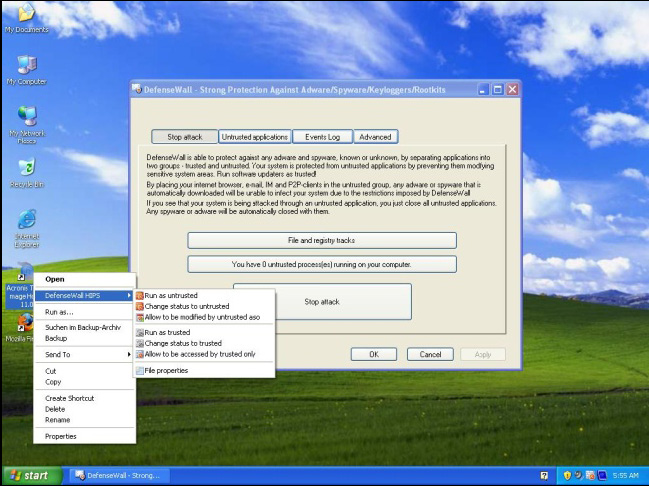Click Open in the context menu
649x486 pixels.
(84, 279)
